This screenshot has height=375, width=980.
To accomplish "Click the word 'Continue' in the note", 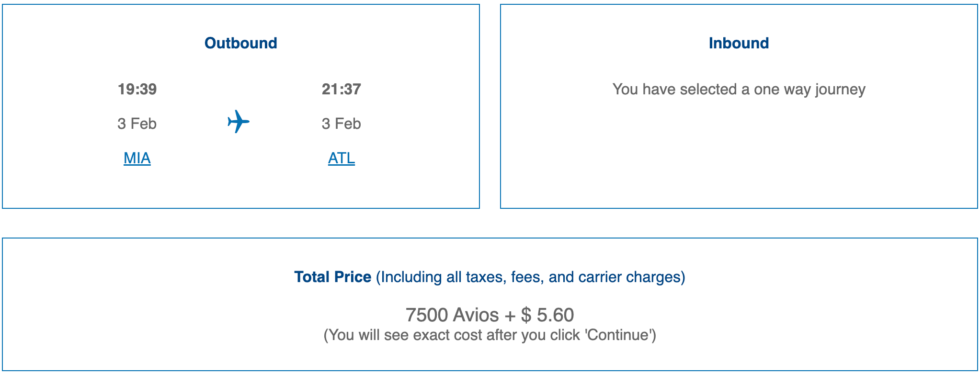I will 619,335.
